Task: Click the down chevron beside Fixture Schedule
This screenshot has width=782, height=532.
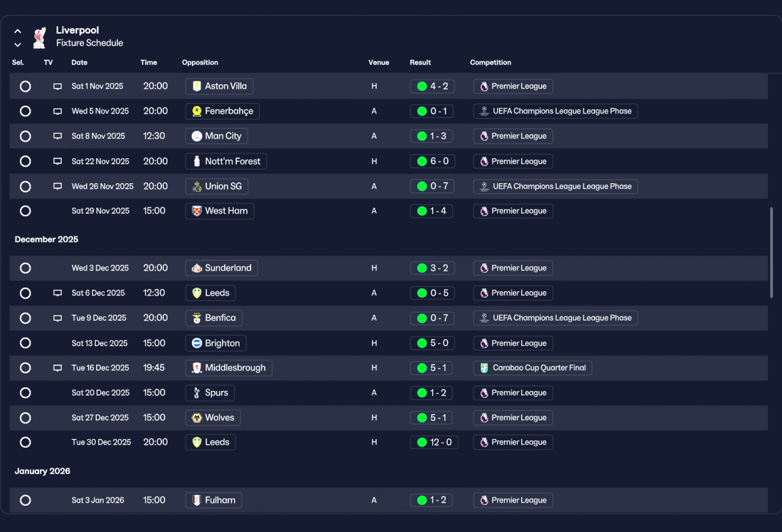Action: (x=18, y=45)
